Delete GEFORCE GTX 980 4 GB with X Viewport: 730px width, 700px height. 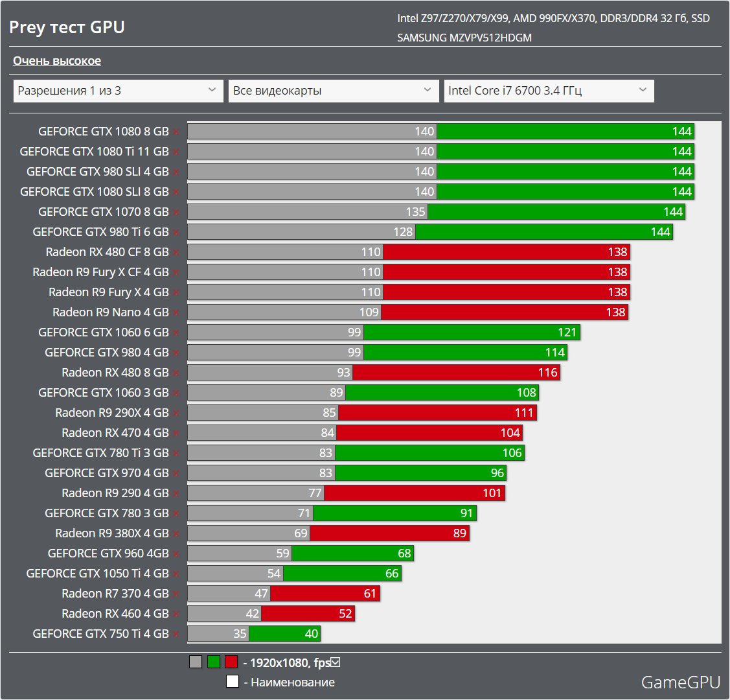(x=176, y=353)
